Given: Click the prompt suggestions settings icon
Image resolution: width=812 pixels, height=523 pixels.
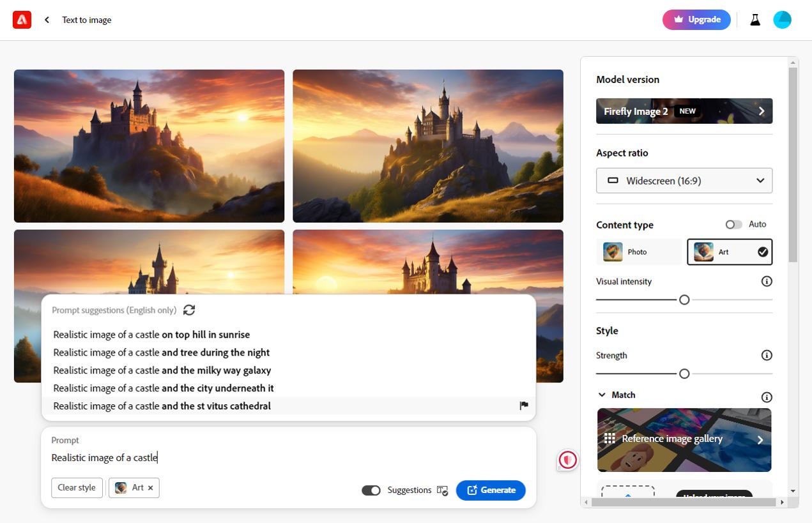Looking at the screenshot, I should pyautogui.click(x=442, y=490).
